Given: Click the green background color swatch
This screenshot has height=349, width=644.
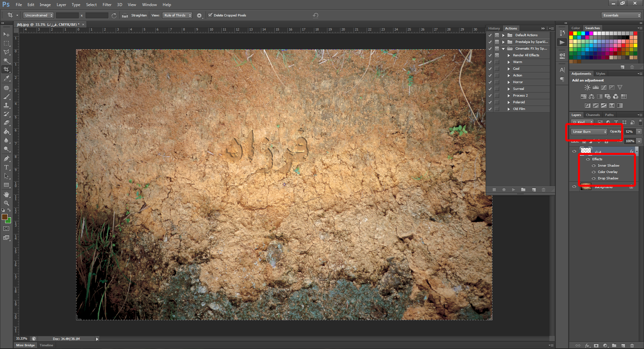Looking at the screenshot, I should click(x=9, y=221).
